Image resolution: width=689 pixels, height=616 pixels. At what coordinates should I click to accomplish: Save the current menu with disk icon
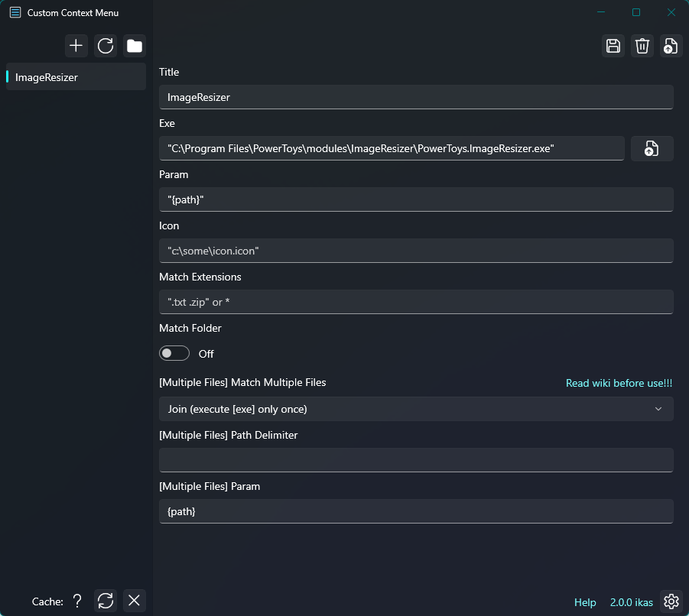pyautogui.click(x=613, y=46)
